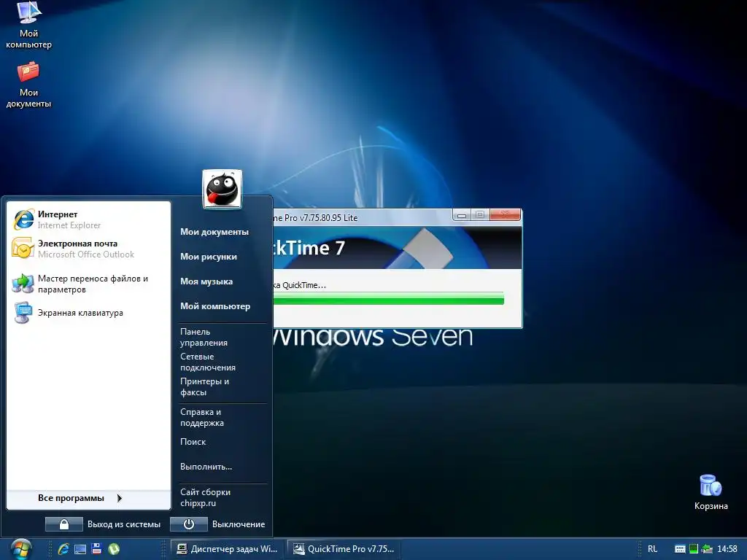Open the Выполнить... run dialog
The image size is (747, 560).
tap(206, 467)
